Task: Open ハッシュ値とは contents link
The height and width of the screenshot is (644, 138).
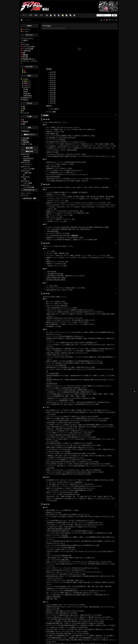Action: pos(54,109)
